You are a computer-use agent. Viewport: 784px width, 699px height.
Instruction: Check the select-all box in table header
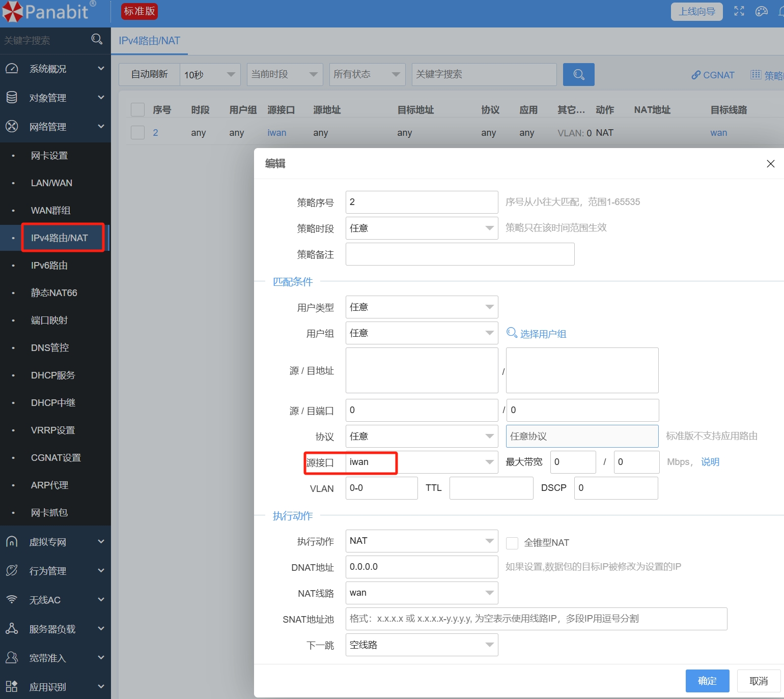coord(138,110)
